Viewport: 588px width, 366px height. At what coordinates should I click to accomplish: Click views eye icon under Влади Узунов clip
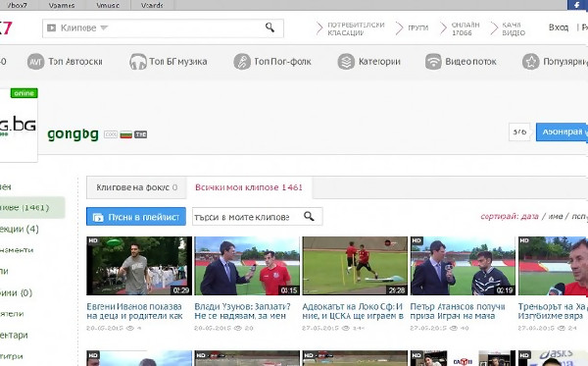point(238,328)
